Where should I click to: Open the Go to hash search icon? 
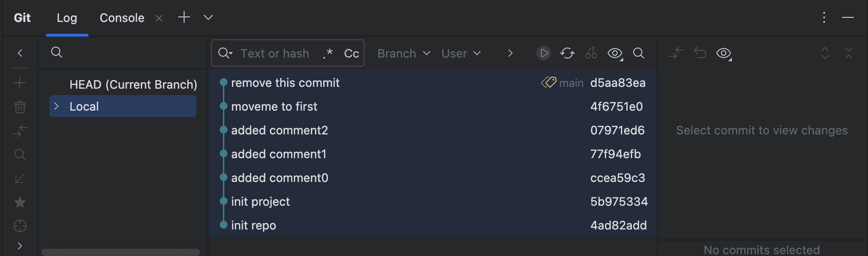[639, 53]
